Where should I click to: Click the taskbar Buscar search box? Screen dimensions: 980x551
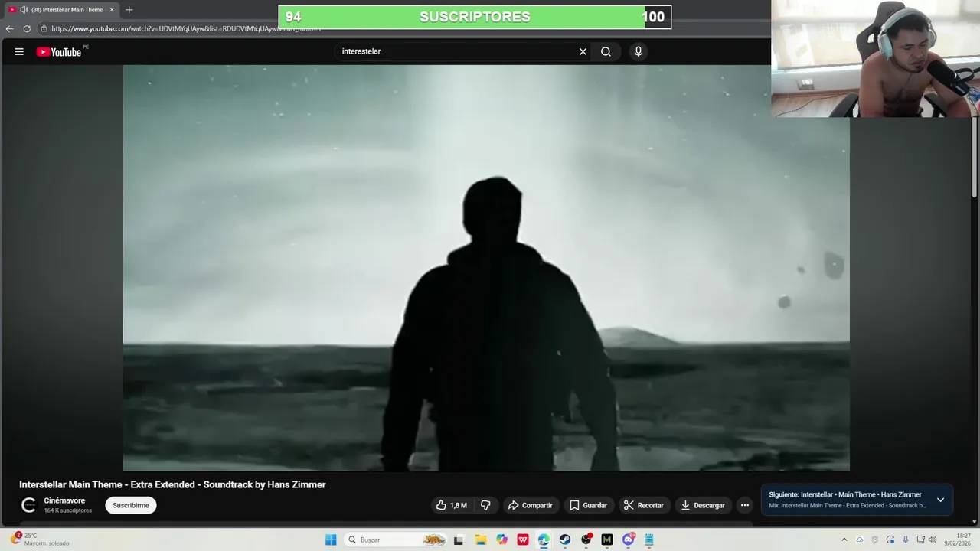[x=396, y=540]
